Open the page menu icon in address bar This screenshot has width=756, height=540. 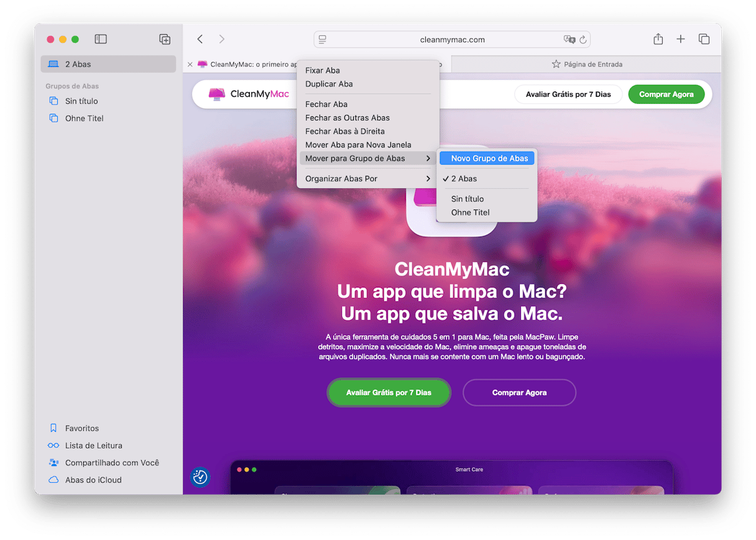[x=322, y=39]
